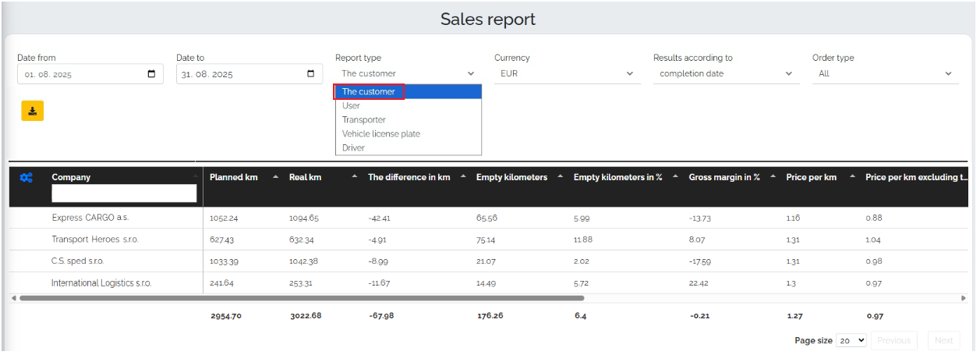Open calendar picker in Date to field
Viewport: 980px width, 355px height.
click(x=310, y=74)
